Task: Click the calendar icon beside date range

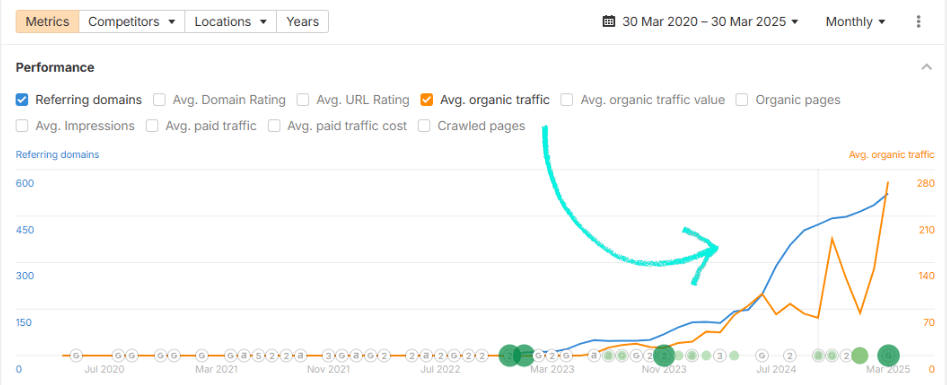Action: click(609, 22)
